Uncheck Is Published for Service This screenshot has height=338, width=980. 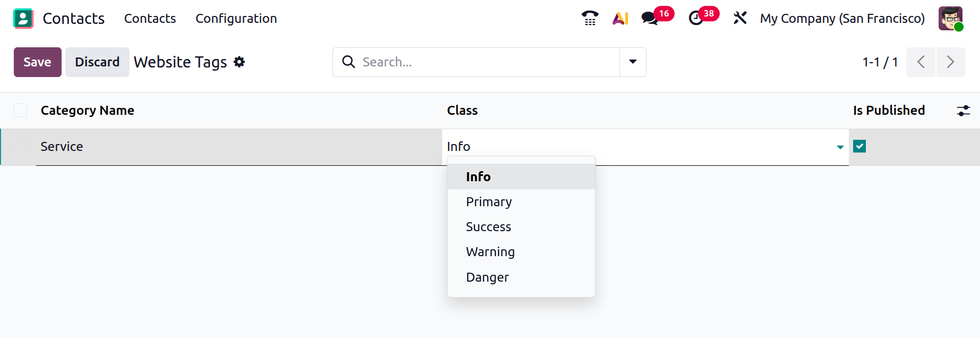click(x=859, y=147)
